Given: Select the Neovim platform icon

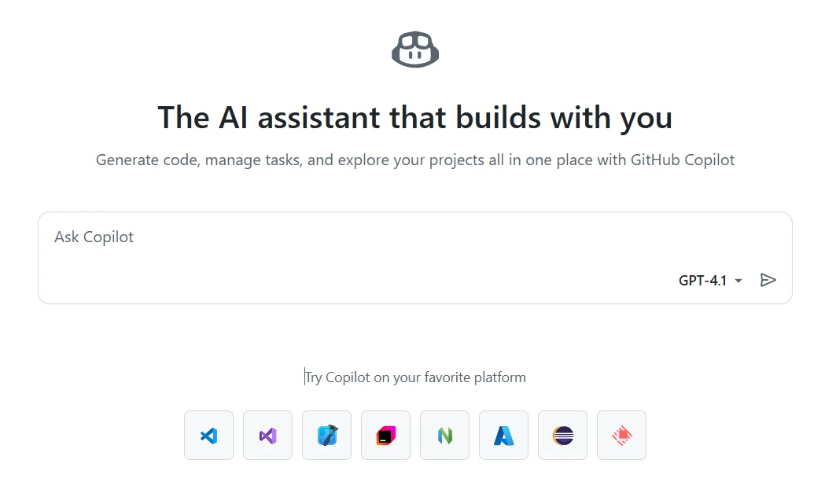Looking at the screenshot, I should (444, 435).
